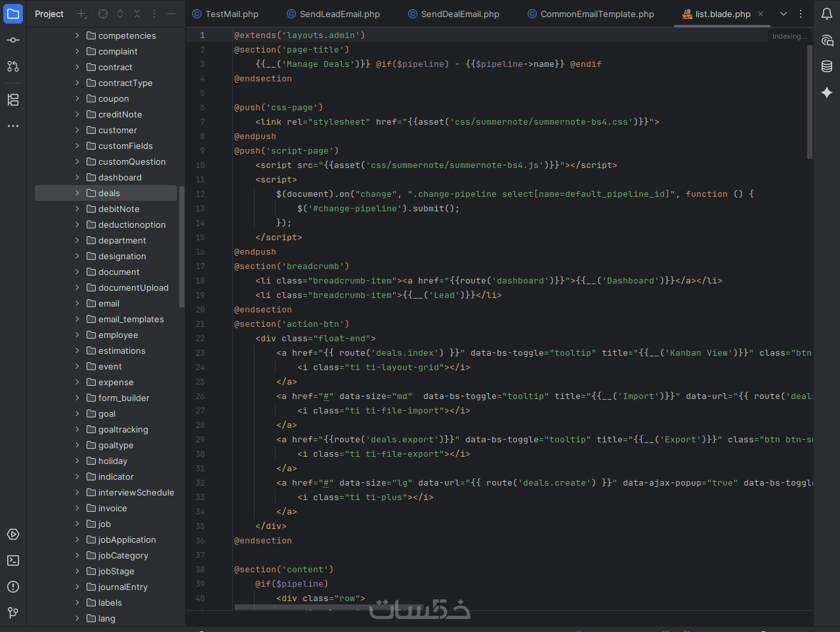The image size is (840, 632).
Task: Open the Git tool window
Action: pos(13,613)
